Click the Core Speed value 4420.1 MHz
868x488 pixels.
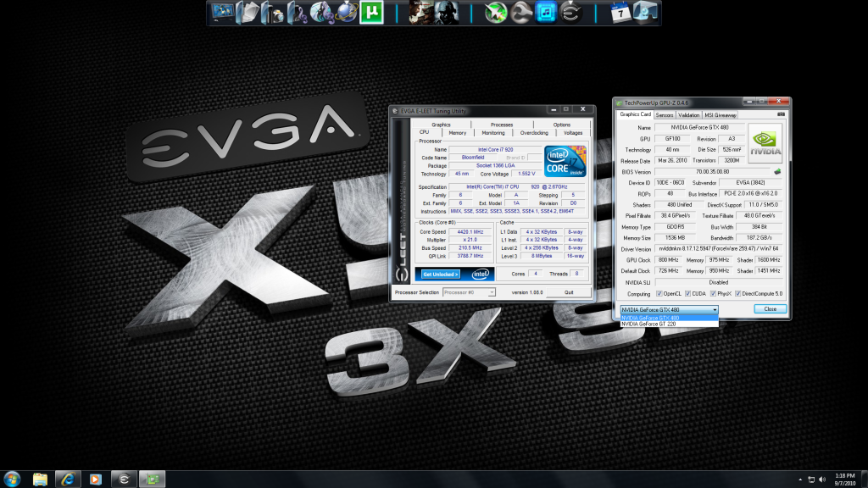(x=470, y=232)
